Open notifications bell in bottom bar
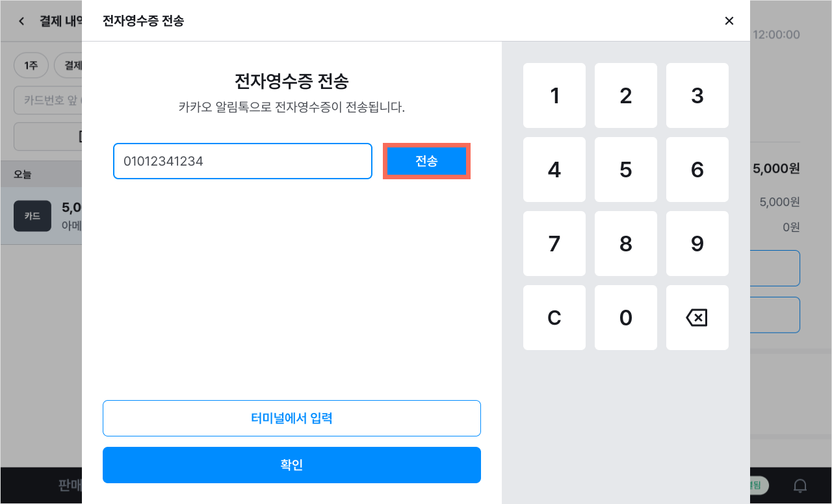 pos(801,485)
